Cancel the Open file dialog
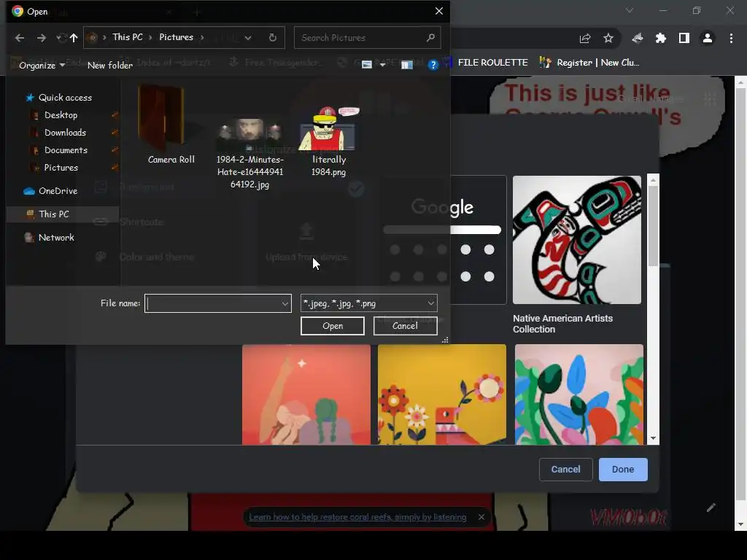Screen dimensions: 747x560 [405, 326]
